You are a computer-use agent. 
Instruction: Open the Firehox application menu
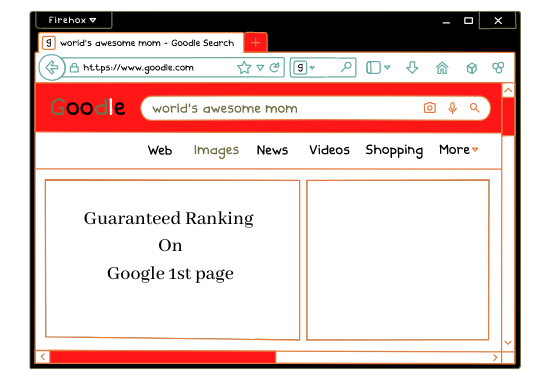[73, 20]
